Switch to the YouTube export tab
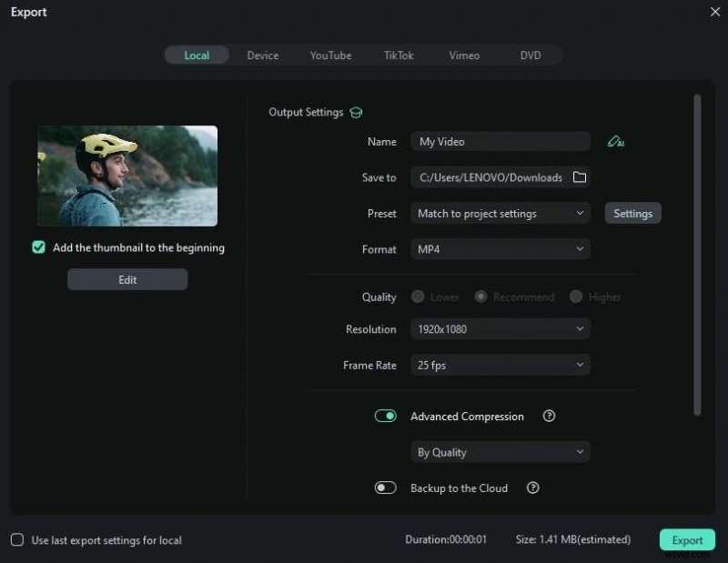 (x=330, y=55)
